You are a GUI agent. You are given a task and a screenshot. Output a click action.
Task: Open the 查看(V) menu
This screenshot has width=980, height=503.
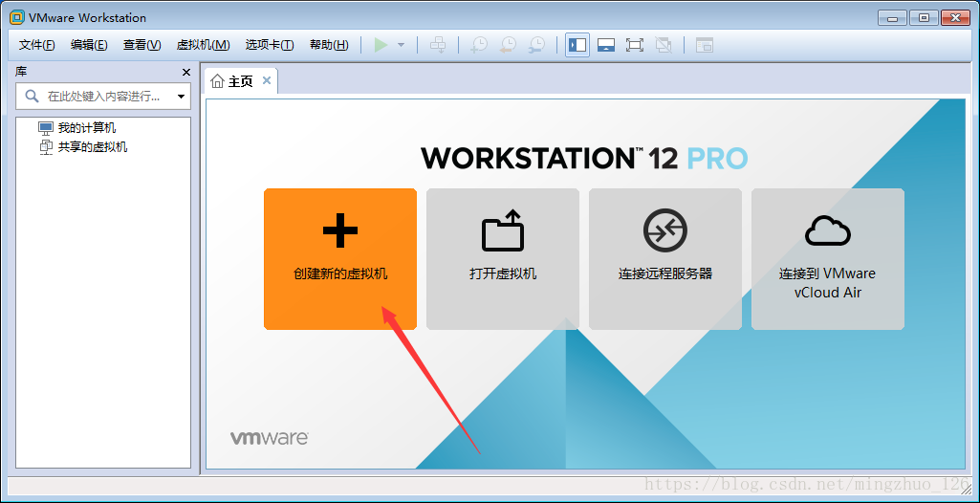tap(142, 45)
